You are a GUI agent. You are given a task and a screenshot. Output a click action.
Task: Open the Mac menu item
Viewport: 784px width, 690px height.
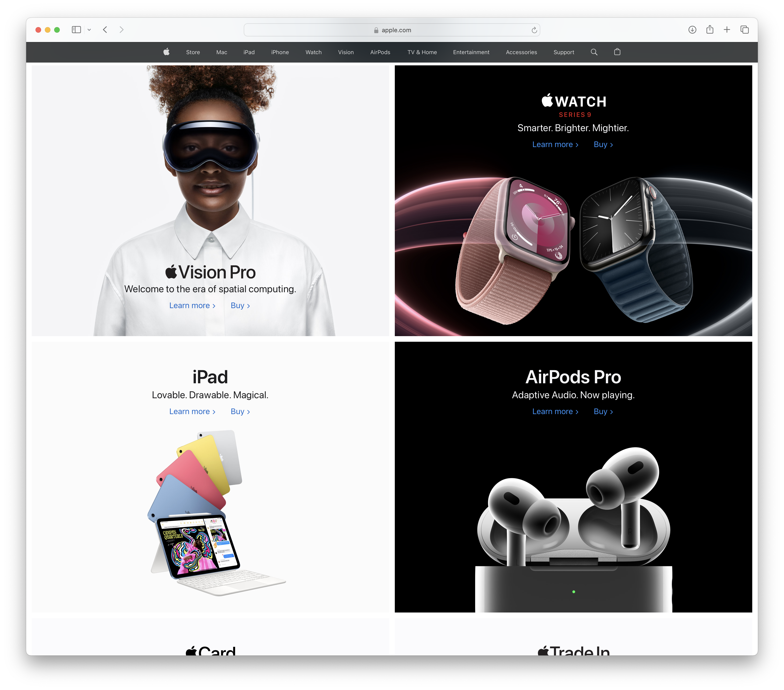tap(221, 52)
